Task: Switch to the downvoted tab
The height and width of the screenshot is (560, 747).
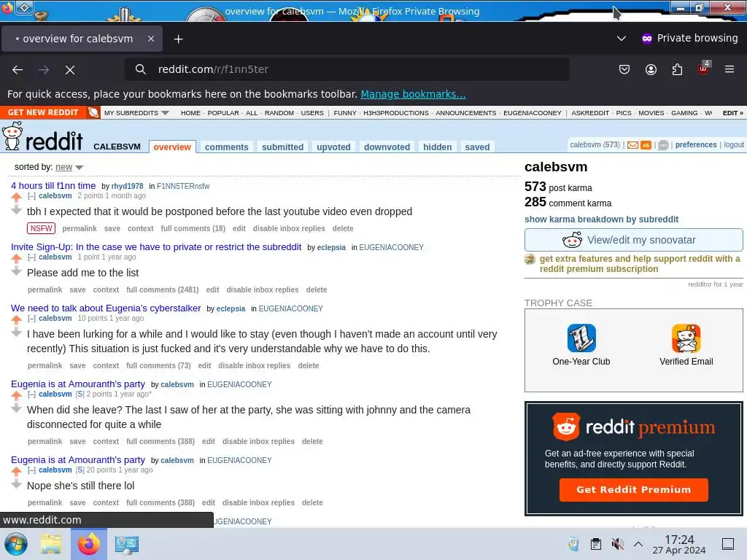Action: [387, 147]
